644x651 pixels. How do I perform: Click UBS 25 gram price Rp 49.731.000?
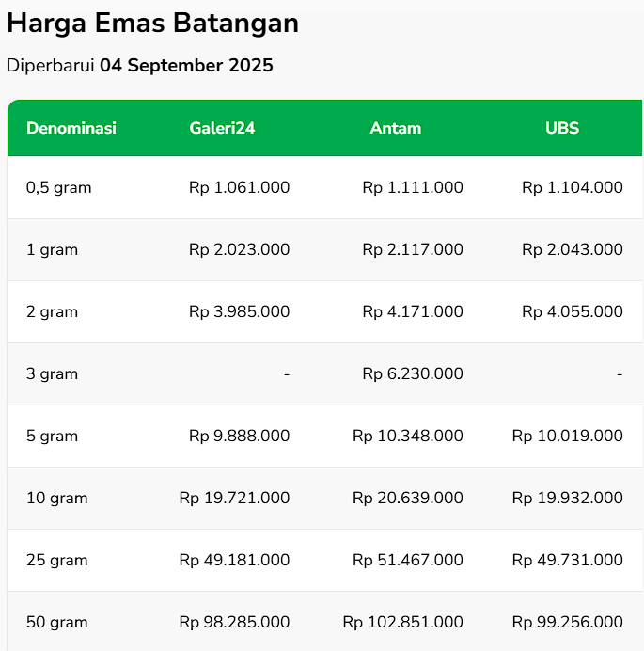click(568, 560)
